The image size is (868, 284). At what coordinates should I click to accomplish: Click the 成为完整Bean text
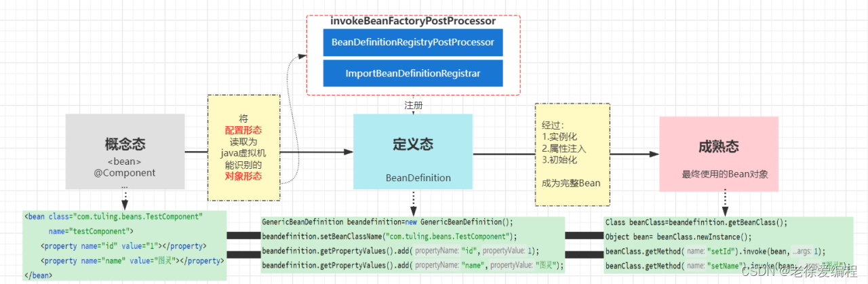(571, 182)
